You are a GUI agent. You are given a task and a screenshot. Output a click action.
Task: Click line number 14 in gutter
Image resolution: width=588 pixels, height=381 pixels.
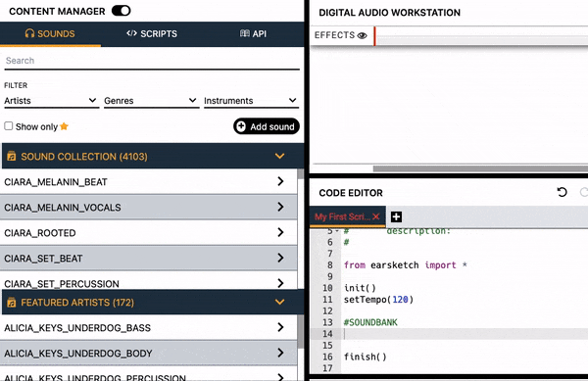point(327,334)
